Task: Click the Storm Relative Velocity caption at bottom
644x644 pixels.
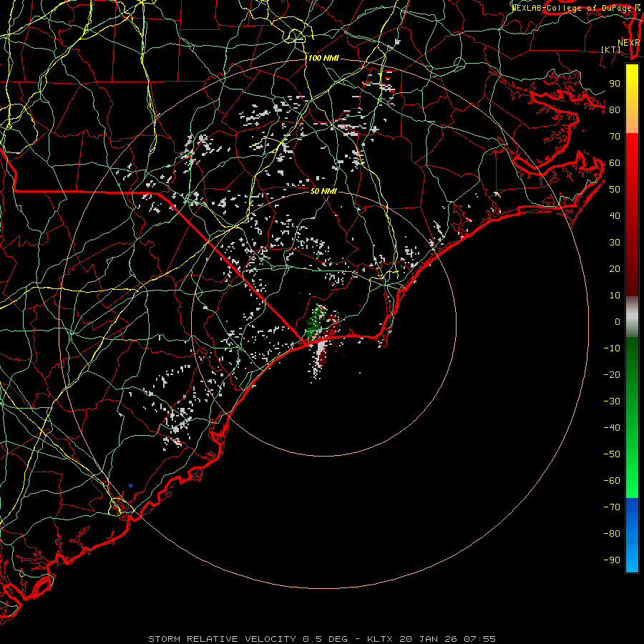Action: coord(321,639)
